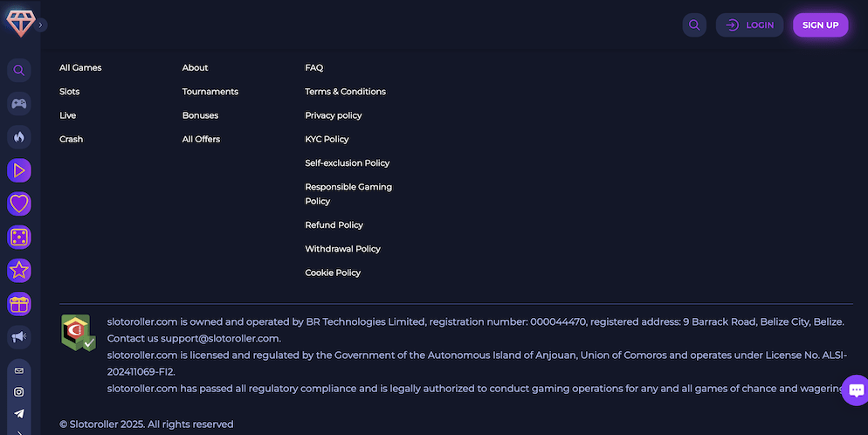Click the Anjouan license verification badge
868x435 pixels.
[78, 332]
